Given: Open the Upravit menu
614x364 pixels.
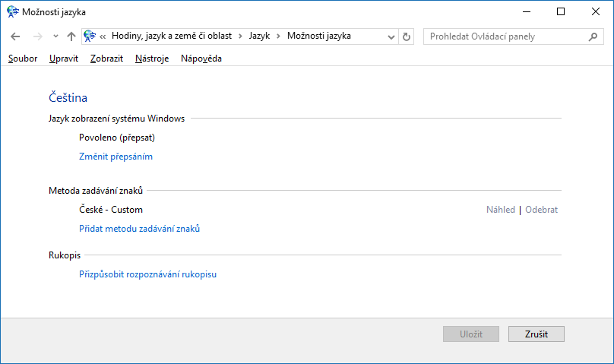Looking at the screenshot, I should point(64,59).
